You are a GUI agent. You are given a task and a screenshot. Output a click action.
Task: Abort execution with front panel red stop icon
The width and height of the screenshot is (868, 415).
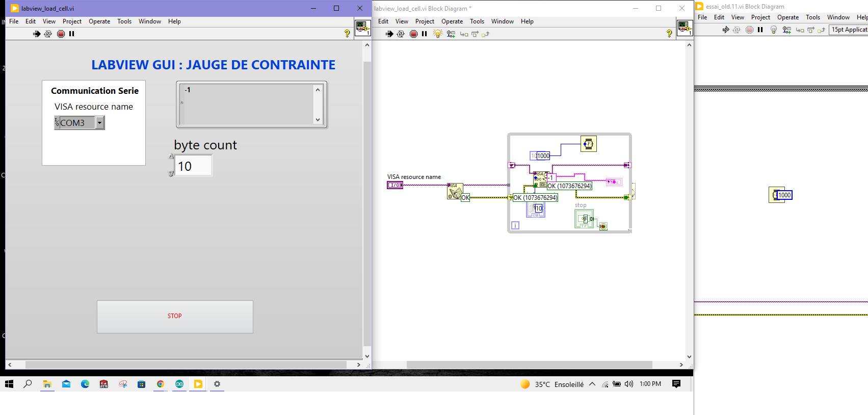point(61,34)
